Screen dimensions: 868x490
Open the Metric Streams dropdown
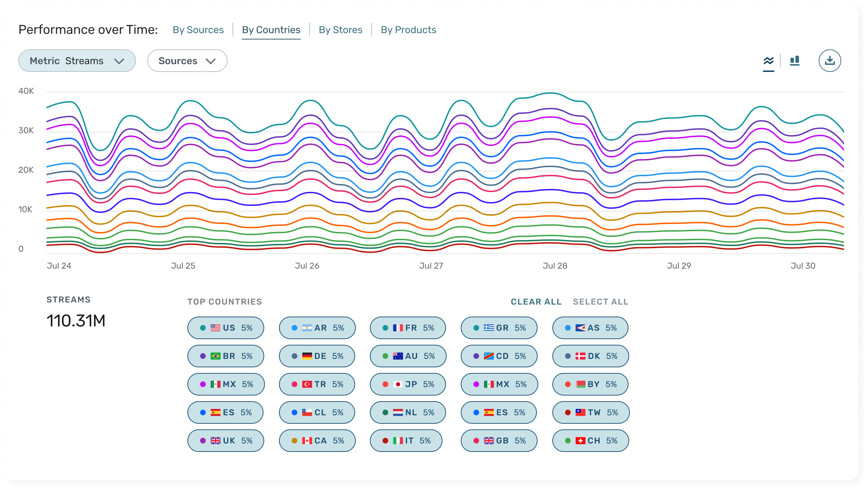(77, 61)
